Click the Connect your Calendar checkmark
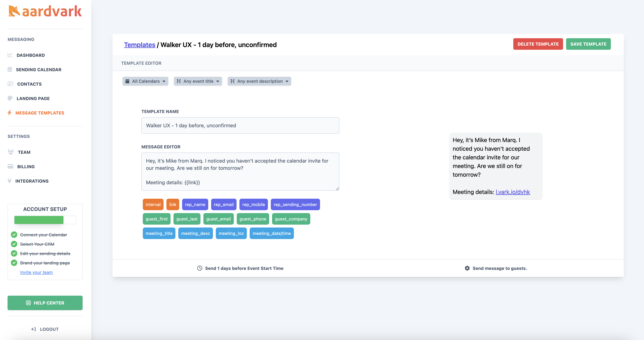 click(14, 235)
